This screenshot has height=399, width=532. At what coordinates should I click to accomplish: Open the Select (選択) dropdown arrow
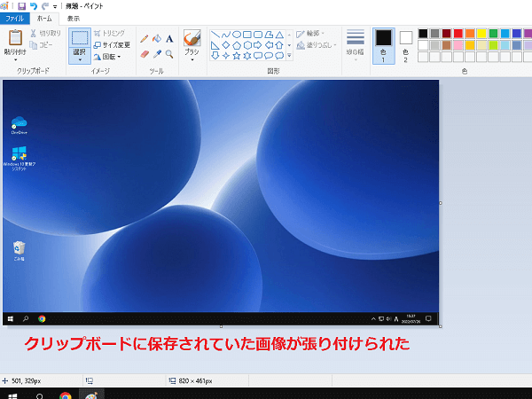coord(80,59)
